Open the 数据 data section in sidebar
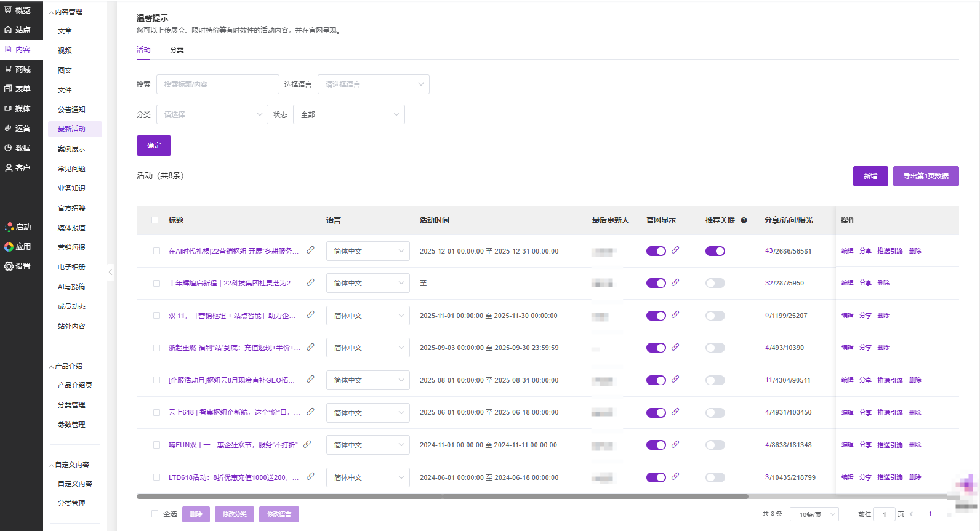980x531 pixels. (x=18, y=148)
